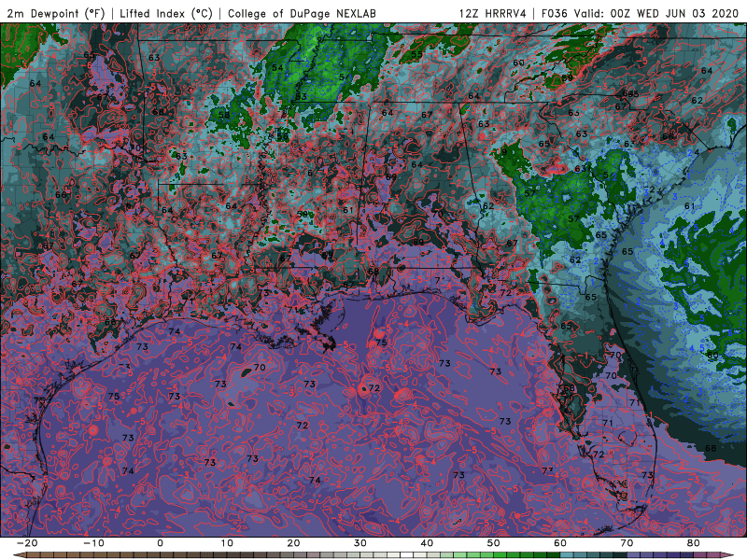Viewport: 747px width, 560px height.
Task: Click the 60 tick label on the color bar
Action: pos(560,543)
